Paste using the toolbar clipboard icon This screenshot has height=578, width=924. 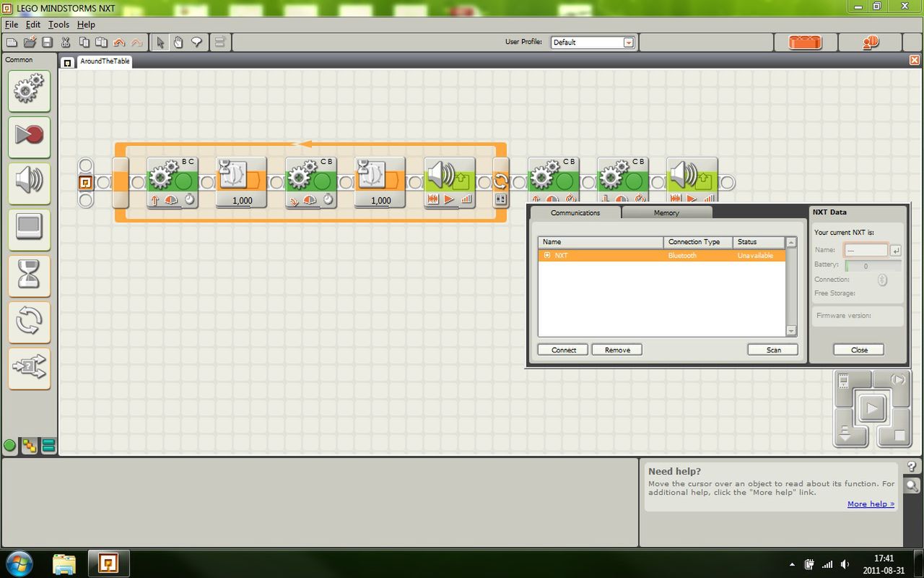click(102, 43)
